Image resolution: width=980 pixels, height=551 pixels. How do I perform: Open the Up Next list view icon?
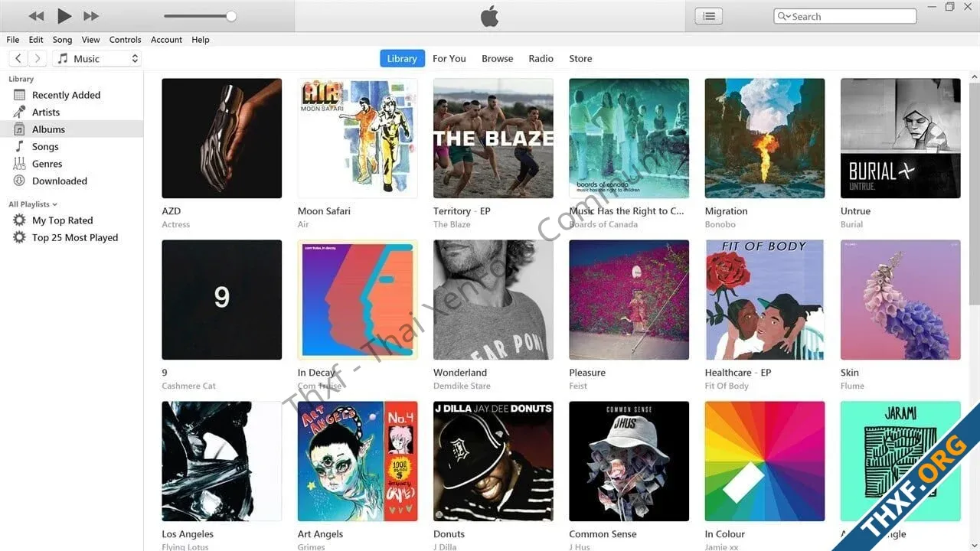(x=708, y=16)
